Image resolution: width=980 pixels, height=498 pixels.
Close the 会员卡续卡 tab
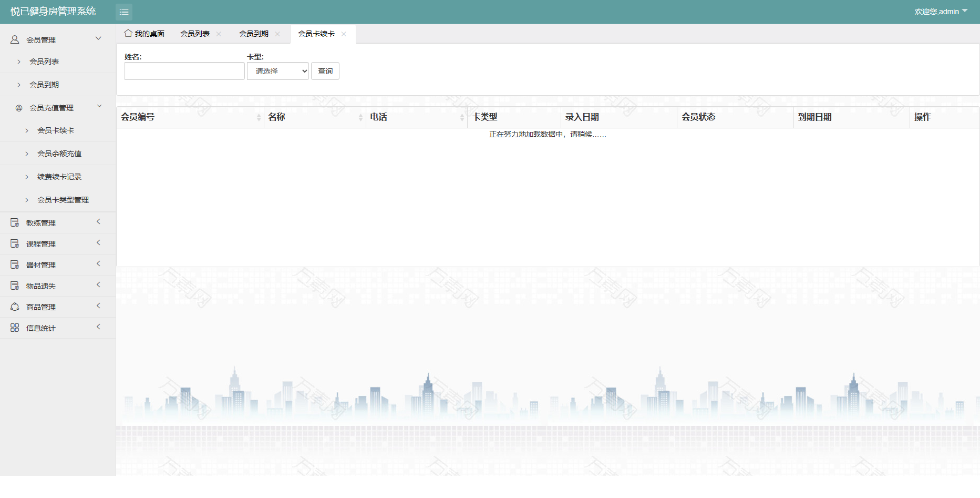344,34
